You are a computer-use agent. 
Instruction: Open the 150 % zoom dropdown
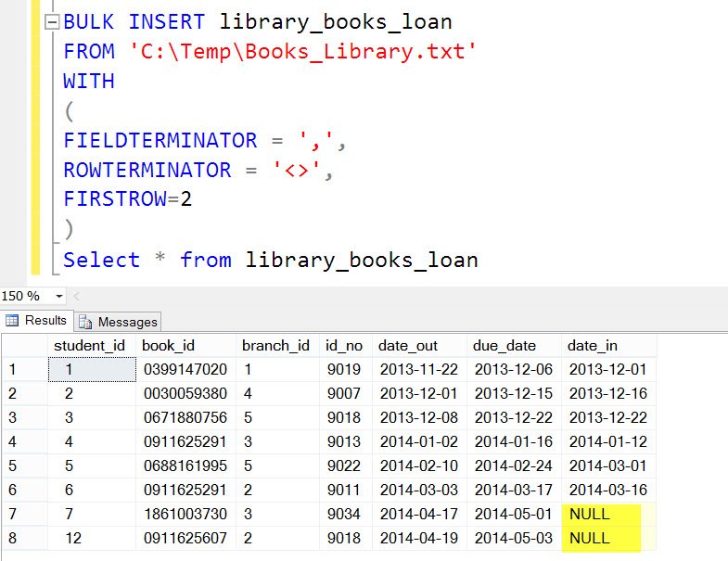point(59,296)
